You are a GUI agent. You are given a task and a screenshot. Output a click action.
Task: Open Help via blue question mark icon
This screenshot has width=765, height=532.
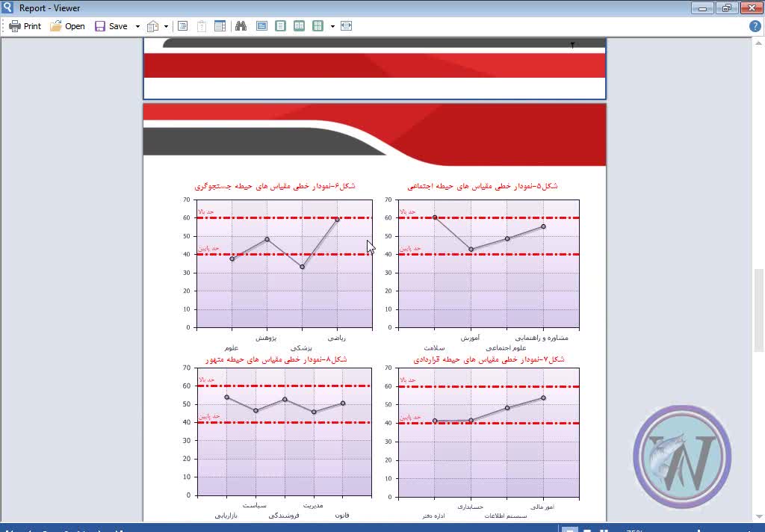(755, 26)
